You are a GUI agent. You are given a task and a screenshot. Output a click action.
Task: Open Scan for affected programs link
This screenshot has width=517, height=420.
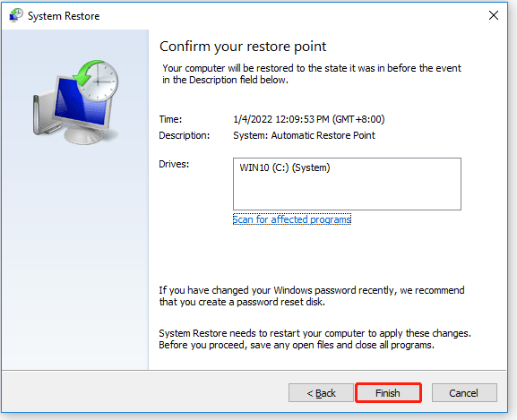(x=292, y=219)
